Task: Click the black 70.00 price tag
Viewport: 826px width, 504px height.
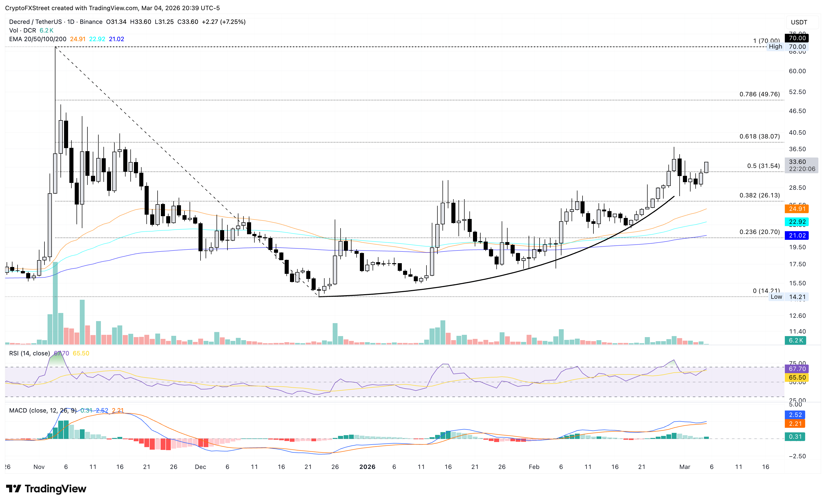Action: 797,38
